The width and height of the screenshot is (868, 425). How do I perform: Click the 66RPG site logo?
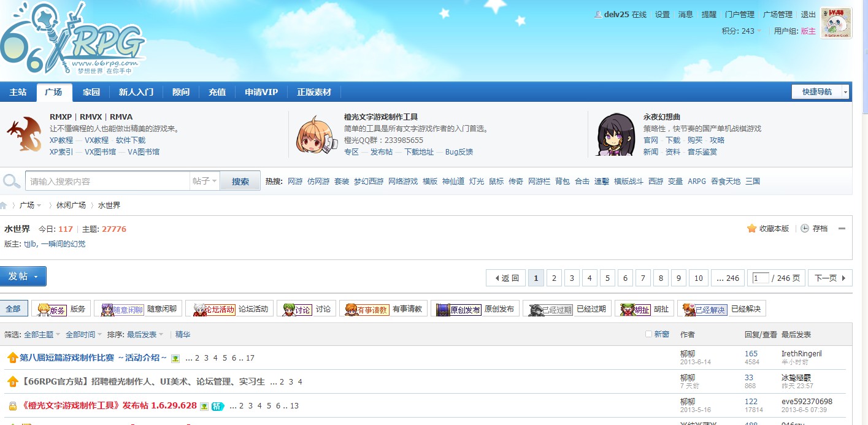[x=72, y=40]
